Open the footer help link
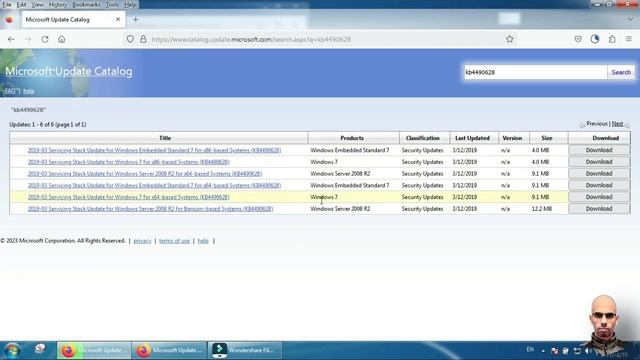Image resolution: width=640 pixels, height=360 pixels. click(x=203, y=241)
